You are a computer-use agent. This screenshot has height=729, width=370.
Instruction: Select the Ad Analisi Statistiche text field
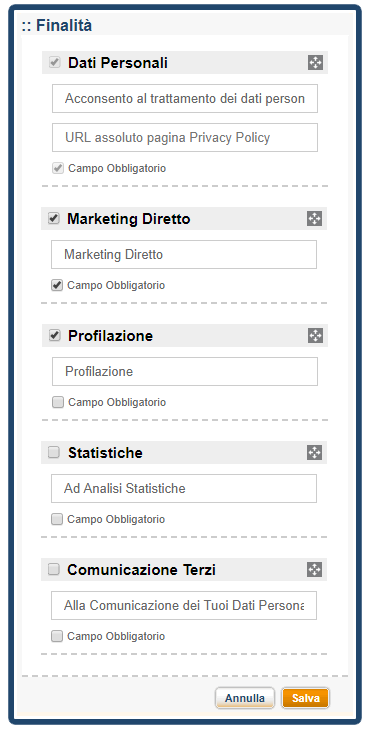point(184,489)
